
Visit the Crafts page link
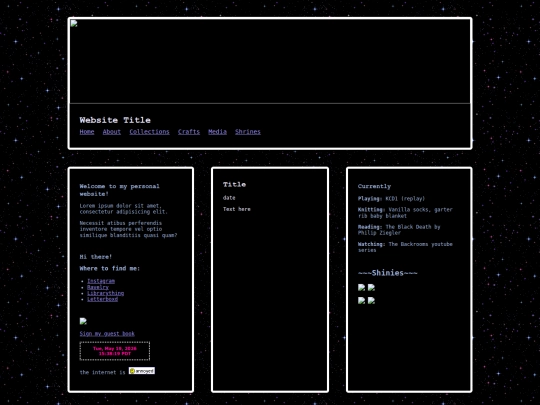pos(189,132)
